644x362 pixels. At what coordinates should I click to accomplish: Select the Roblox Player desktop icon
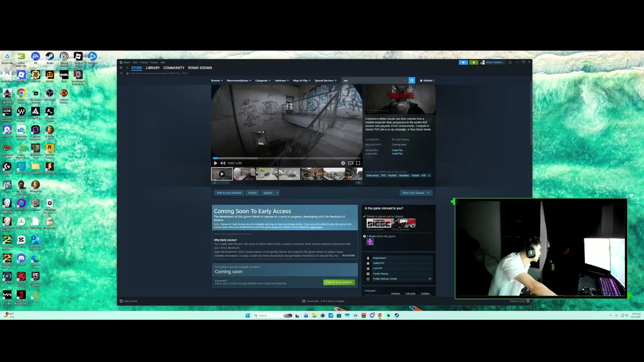tap(21, 77)
